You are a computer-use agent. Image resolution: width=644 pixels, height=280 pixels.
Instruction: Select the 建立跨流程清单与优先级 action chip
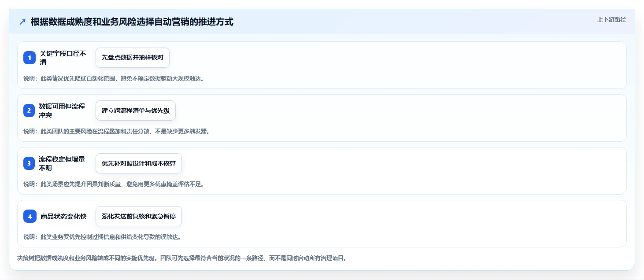pos(136,111)
